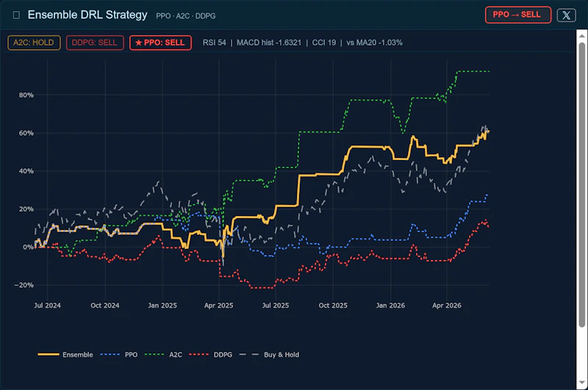Click the starred PPO: SELL badge
Image resolution: width=588 pixels, height=390 pixels.
(x=160, y=43)
